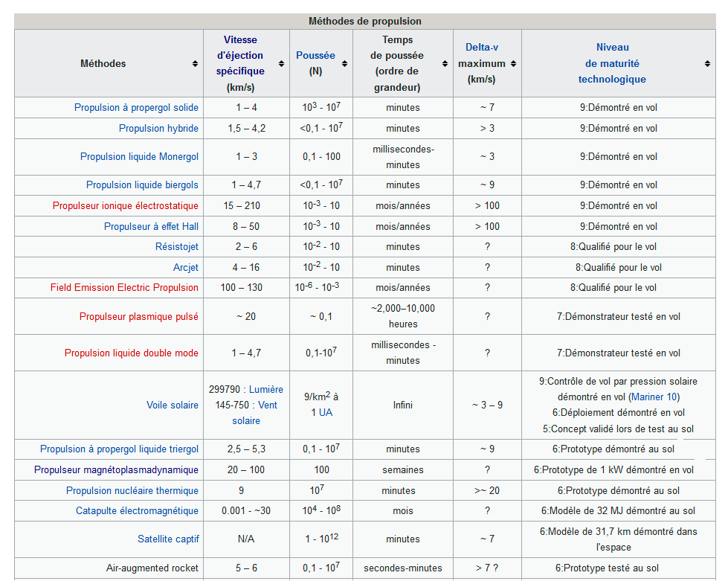
Task: Open the Poussée header link
Action: tap(315, 56)
